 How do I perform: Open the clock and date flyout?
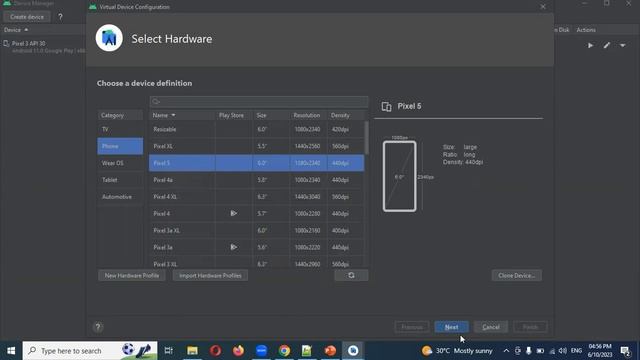(600, 351)
